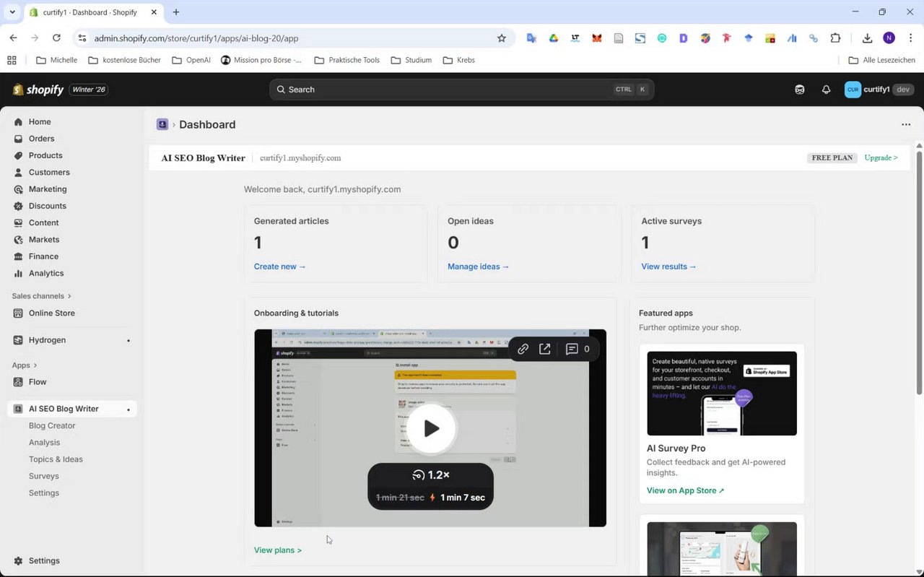Viewport: 924px width, 577px height.
Task: Expand the Sales channels section
Action: (x=42, y=296)
